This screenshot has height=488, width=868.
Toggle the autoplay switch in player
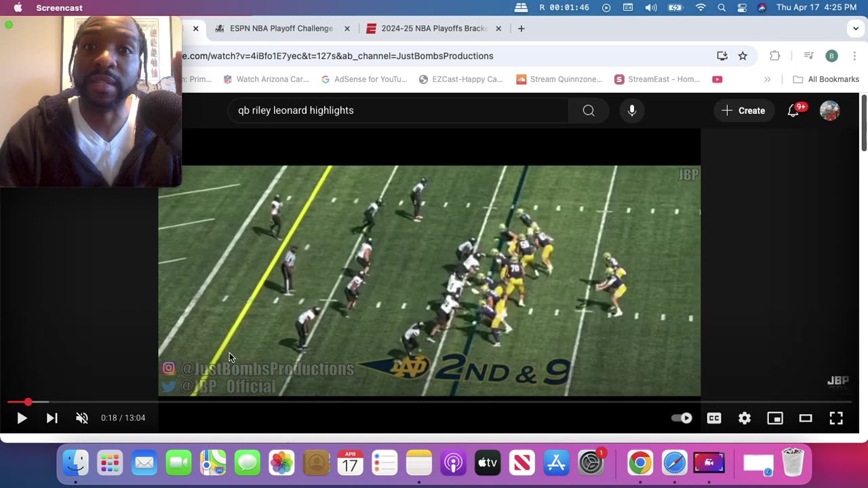(682, 418)
